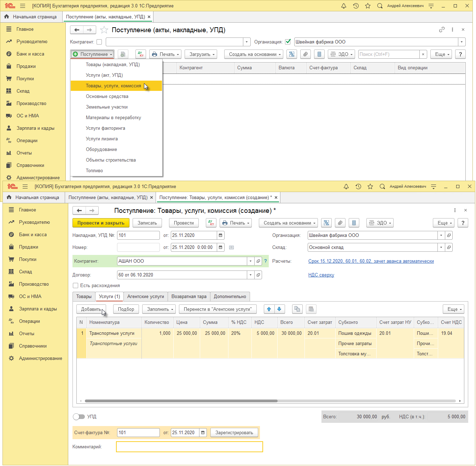Open Заполнить dropdown in Услуги tab
Image resolution: width=476 pixels, height=466 pixels.
click(x=159, y=309)
